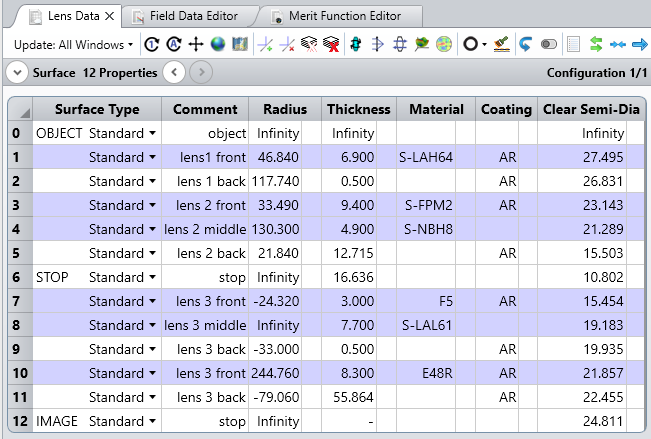Select the material cell S-LAH64

(x=426, y=157)
